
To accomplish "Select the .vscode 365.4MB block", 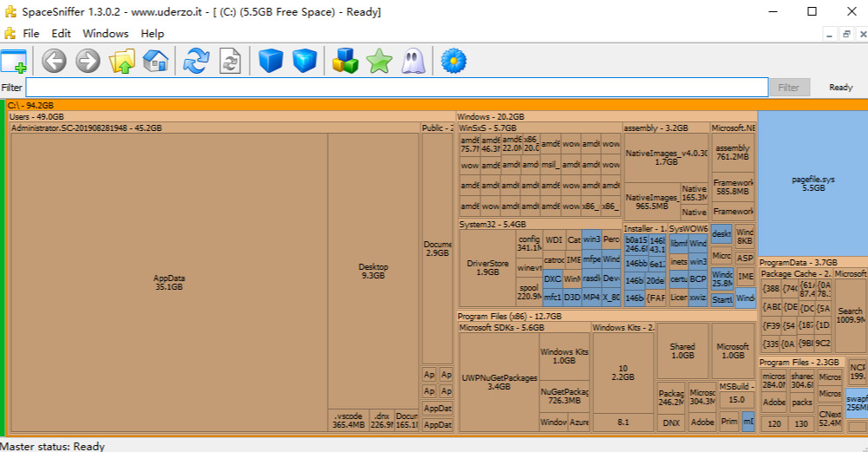I will [349, 421].
